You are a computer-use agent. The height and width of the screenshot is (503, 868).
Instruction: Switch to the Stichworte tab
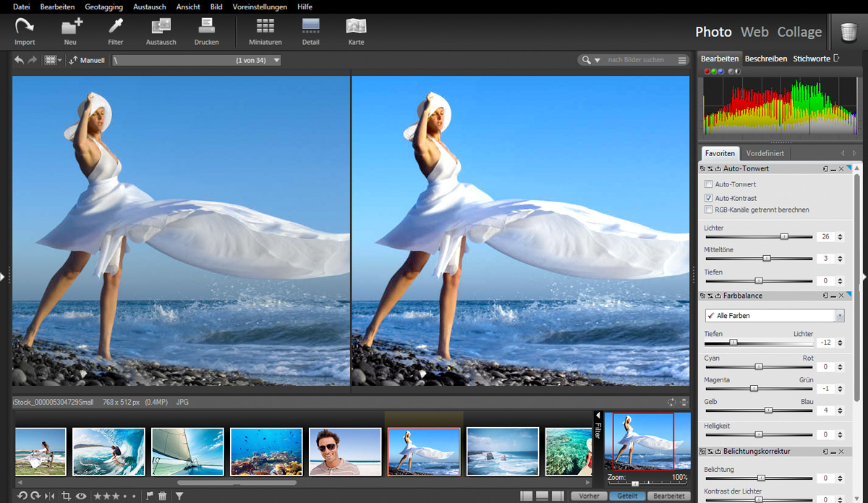coord(812,59)
